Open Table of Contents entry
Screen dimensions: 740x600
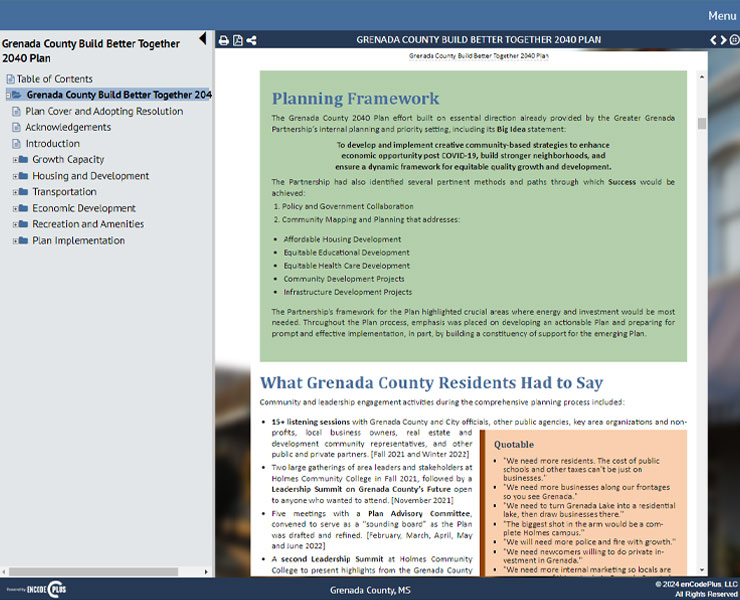pyautogui.click(x=55, y=79)
